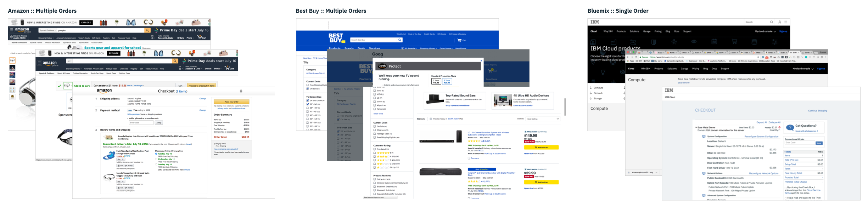Viewport: 868px width, 209px height.
Task: Click the front Best Buy page scrollbar
Action: click(x=565, y=107)
